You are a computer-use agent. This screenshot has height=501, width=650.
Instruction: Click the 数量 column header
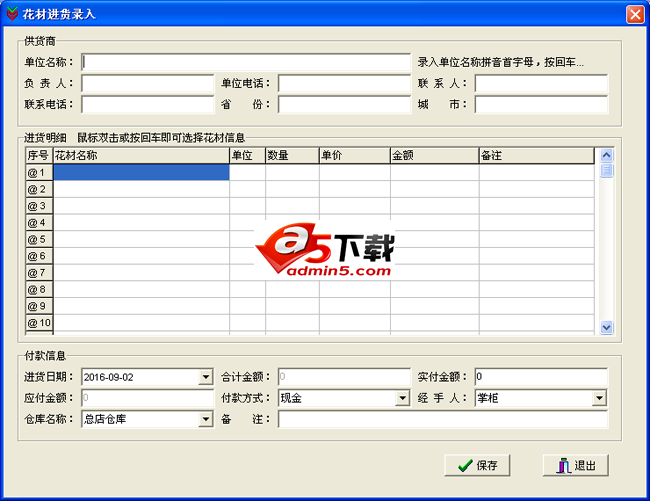coord(292,156)
